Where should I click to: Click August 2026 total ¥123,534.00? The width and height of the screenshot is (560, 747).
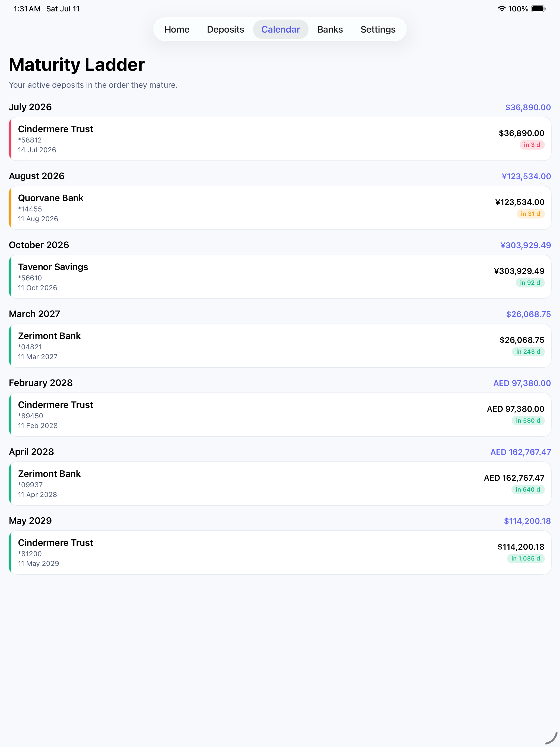(526, 176)
